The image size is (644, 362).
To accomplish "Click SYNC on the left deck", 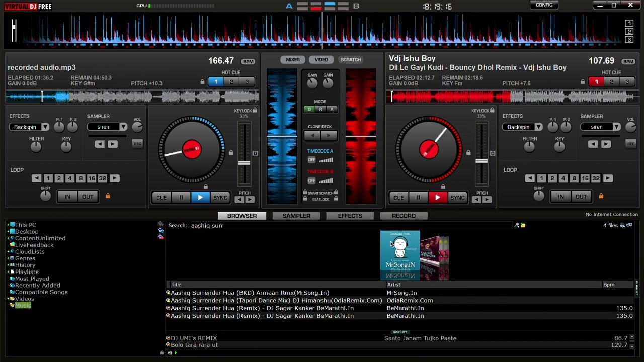I will (x=220, y=198).
